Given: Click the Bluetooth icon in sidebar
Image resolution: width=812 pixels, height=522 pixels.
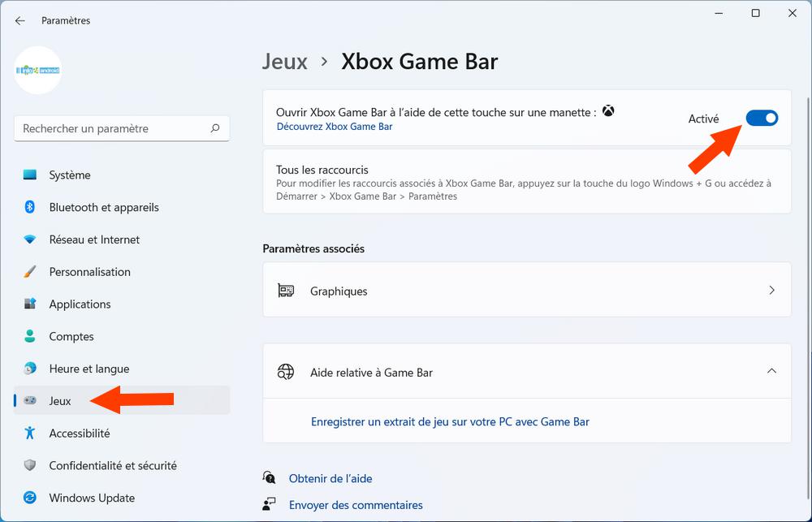Looking at the screenshot, I should (30, 207).
